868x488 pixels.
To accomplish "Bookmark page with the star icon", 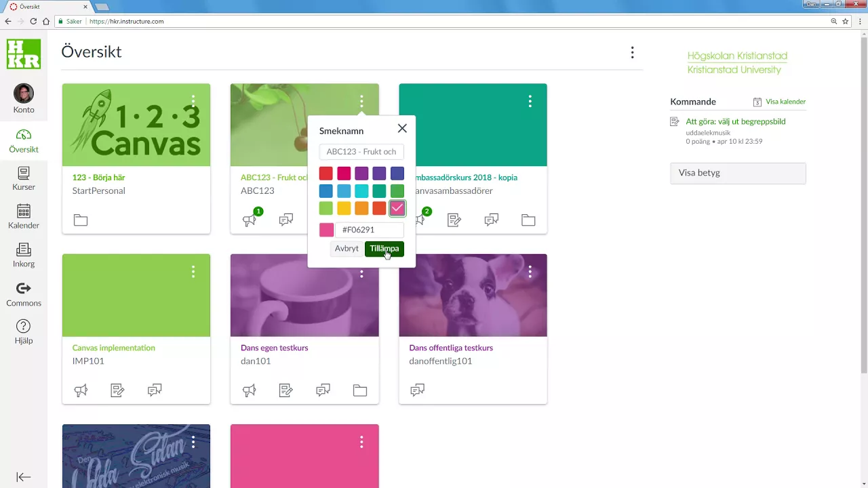I will tap(846, 22).
